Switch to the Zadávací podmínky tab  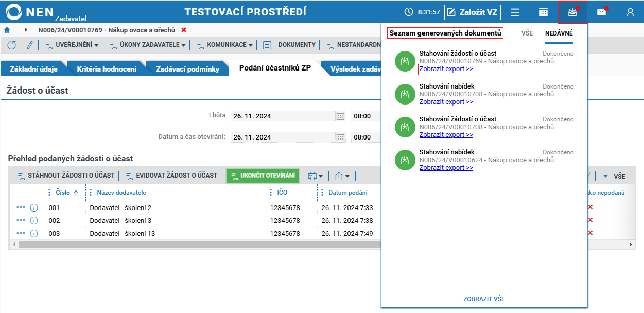[187, 68]
